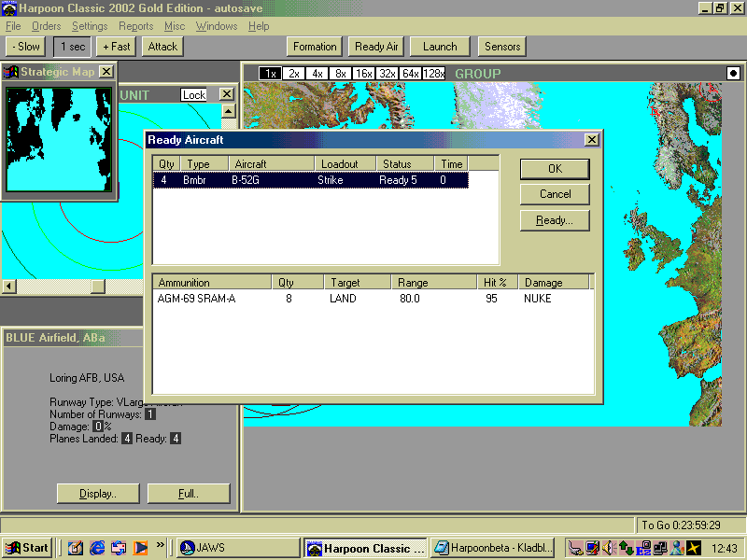Open the Settings menu
This screenshot has height=560, width=747.
[x=90, y=26]
